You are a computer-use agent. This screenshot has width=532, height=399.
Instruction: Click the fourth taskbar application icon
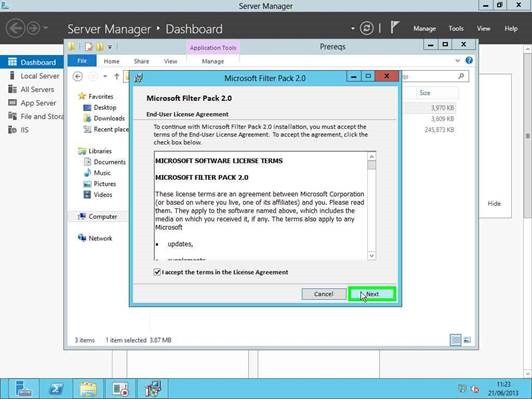pos(120,389)
